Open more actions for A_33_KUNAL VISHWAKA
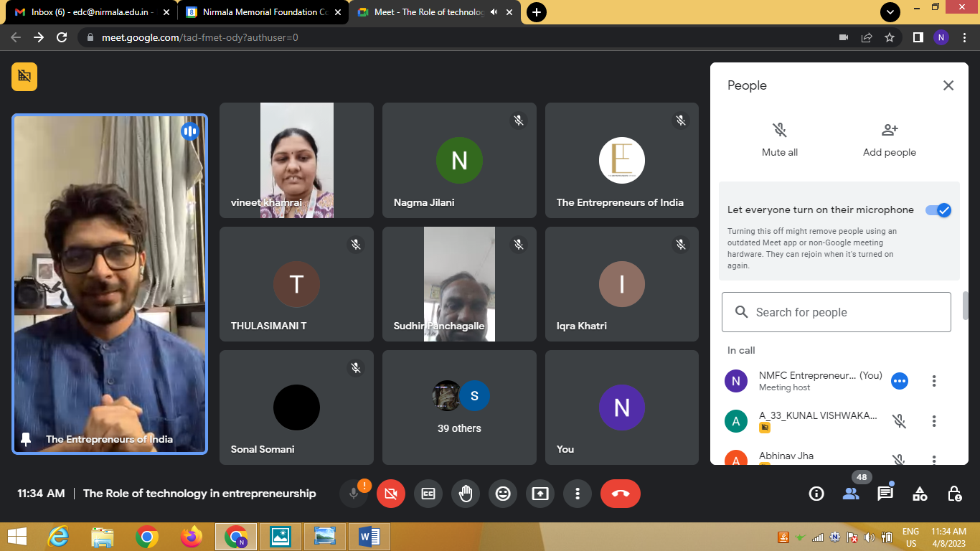980x551 pixels. [934, 421]
